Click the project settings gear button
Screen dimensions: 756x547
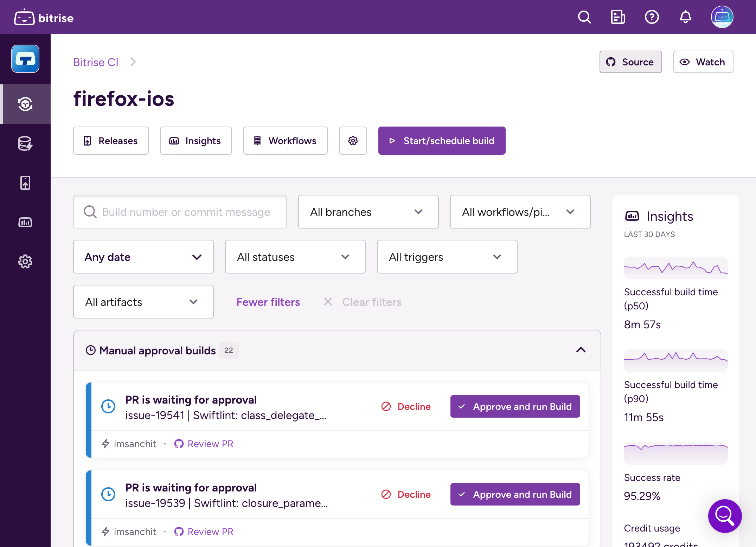[353, 141]
